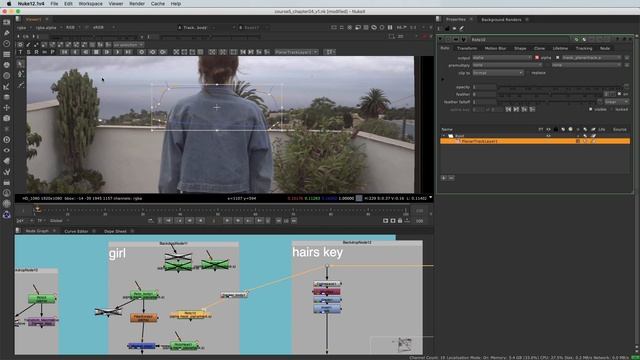Open the Global timeline range dropdown
Image resolution: width=640 pixels, height=360 pixels.
59,221
